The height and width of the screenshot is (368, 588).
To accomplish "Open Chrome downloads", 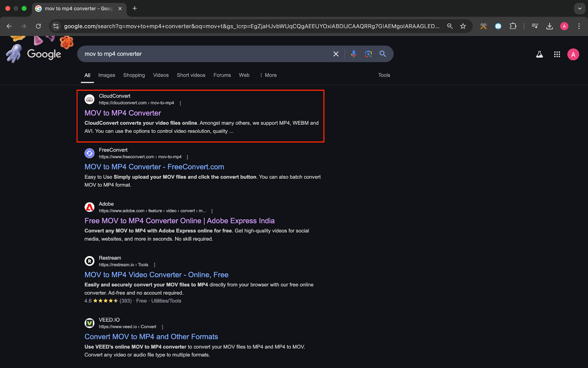I will 549,26.
